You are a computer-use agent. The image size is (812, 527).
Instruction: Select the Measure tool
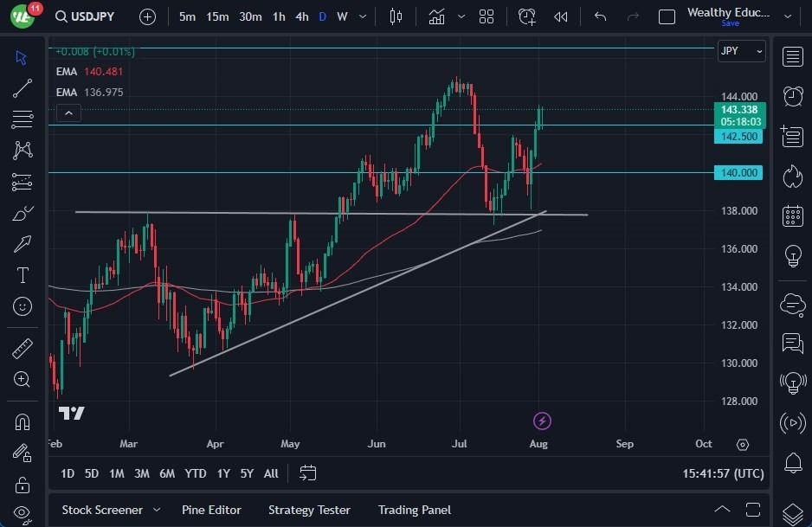pos(23,347)
